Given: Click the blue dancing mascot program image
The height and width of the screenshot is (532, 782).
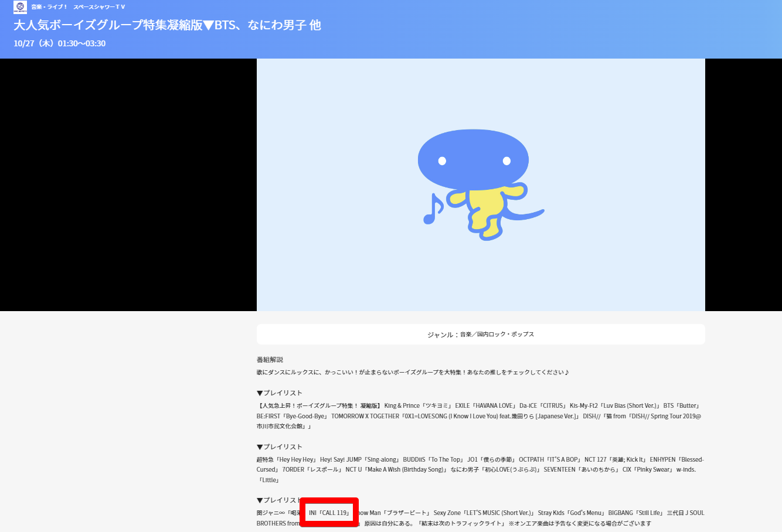Looking at the screenshot, I should click(481, 185).
